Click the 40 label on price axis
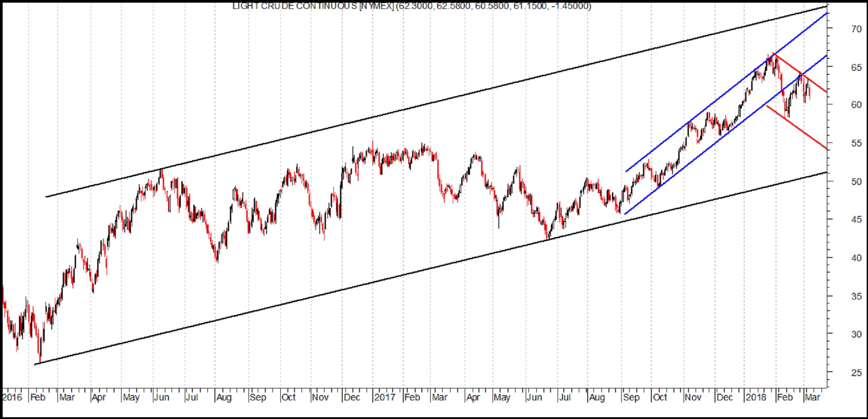Viewport: 868px width, 419px height. (856, 258)
